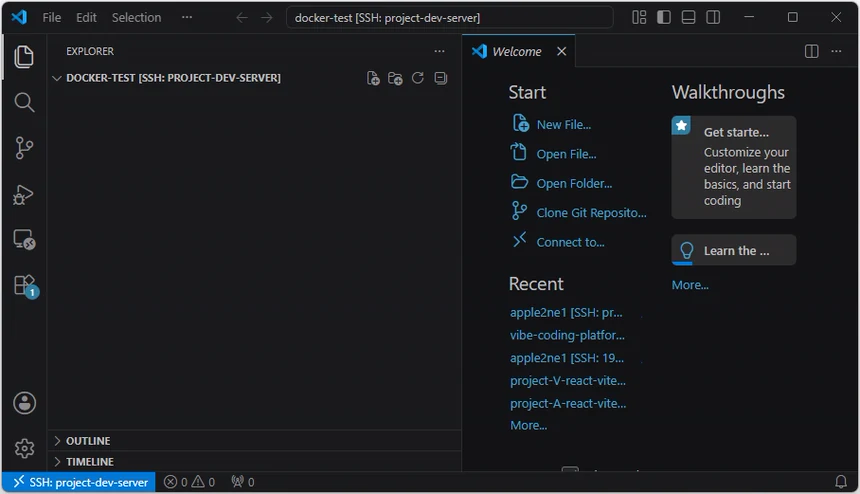Open notifications bell in status bar
The image size is (860, 494).
[x=840, y=482]
